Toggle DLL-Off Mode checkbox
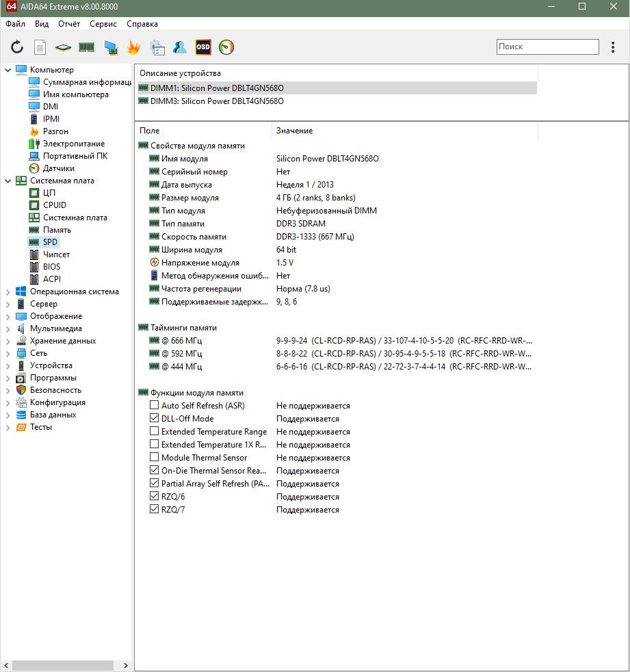This screenshot has height=672, width=630. coord(154,418)
